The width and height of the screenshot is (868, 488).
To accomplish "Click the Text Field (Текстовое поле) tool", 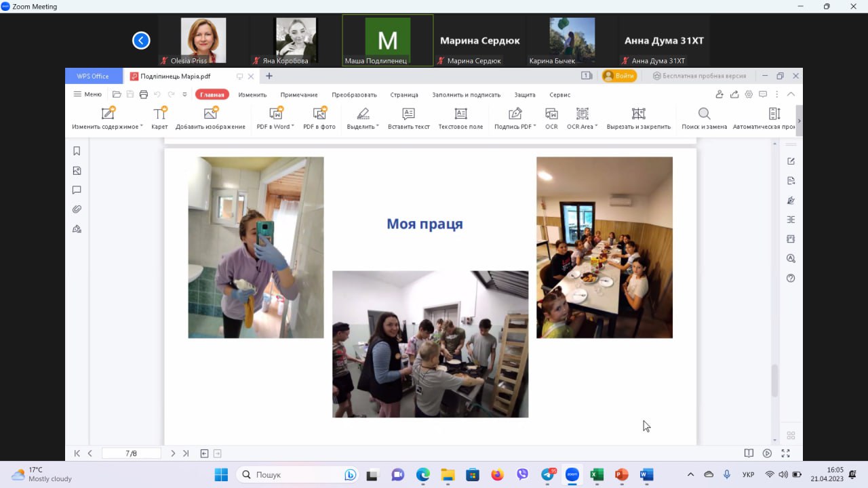I will (460, 118).
